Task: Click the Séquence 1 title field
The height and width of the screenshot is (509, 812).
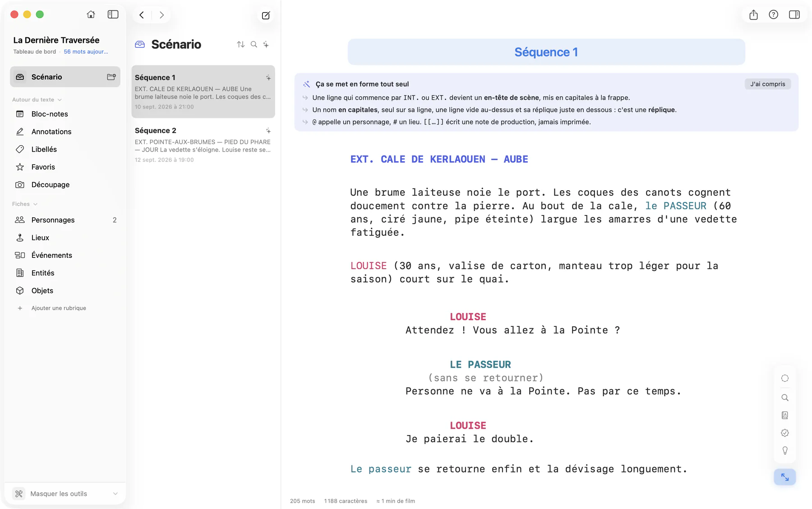Action: pos(546,52)
